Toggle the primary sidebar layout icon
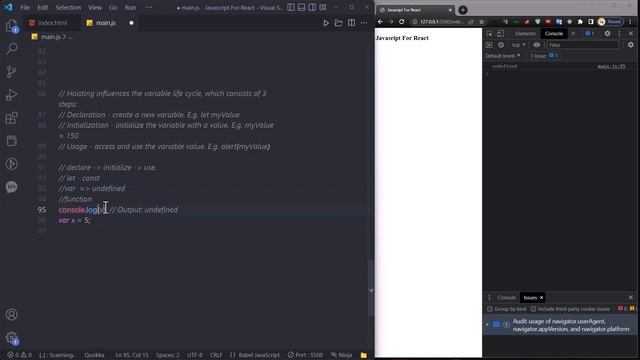The height and width of the screenshot is (360, 640). [x=291, y=7]
